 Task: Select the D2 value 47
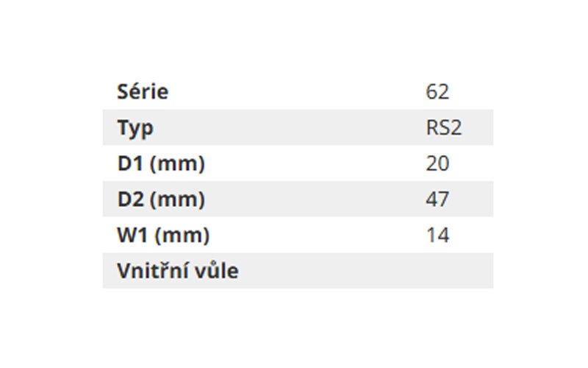[437, 199]
